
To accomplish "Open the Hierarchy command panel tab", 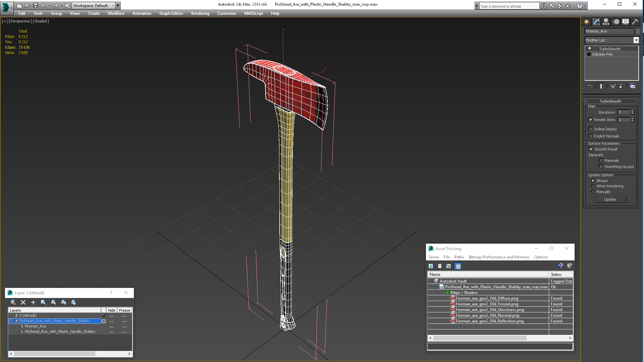I will [606, 22].
